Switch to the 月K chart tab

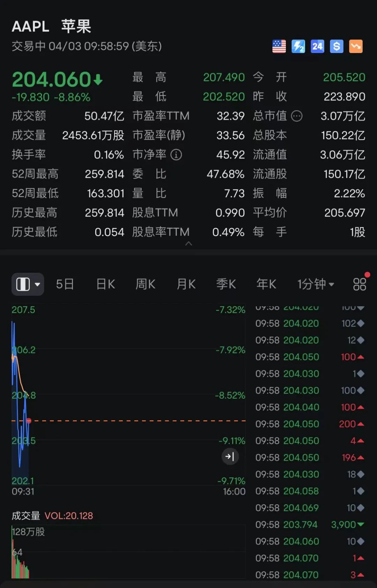(x=186, y=284)
